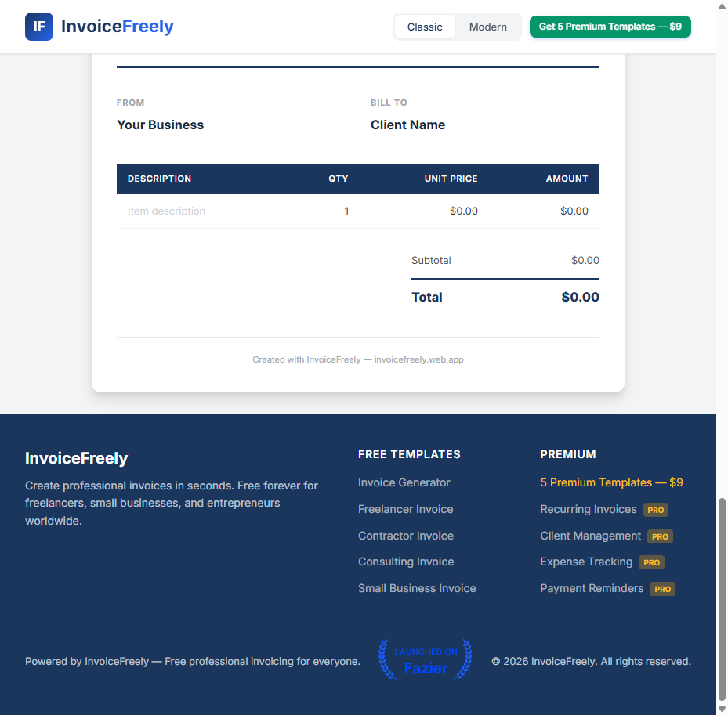Click the scrollbar up arrow

point(722,5)
